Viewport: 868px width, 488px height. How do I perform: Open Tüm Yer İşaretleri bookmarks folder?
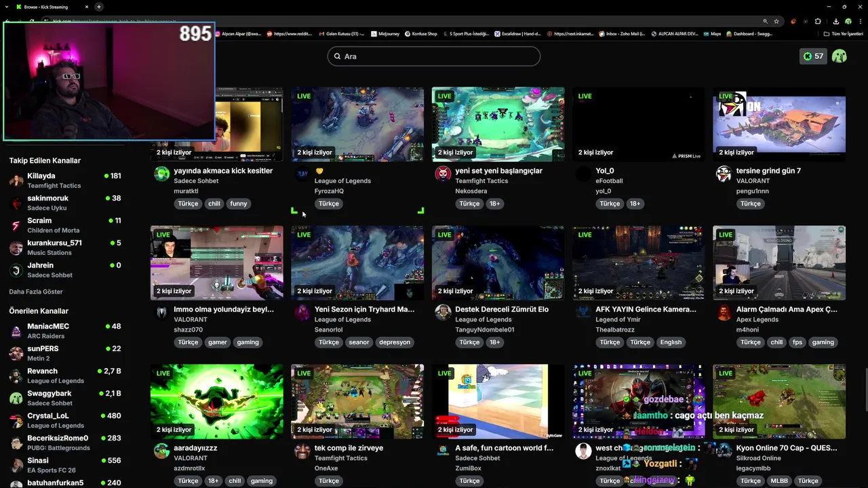pos(843,33)
